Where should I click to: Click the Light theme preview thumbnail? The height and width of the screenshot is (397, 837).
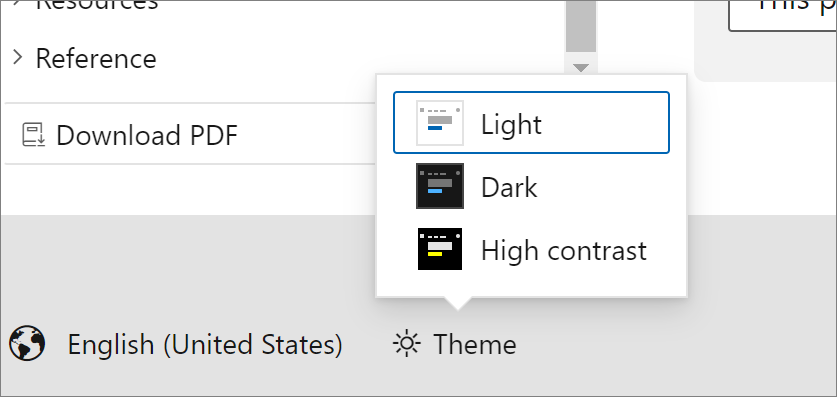click(440, 123)
